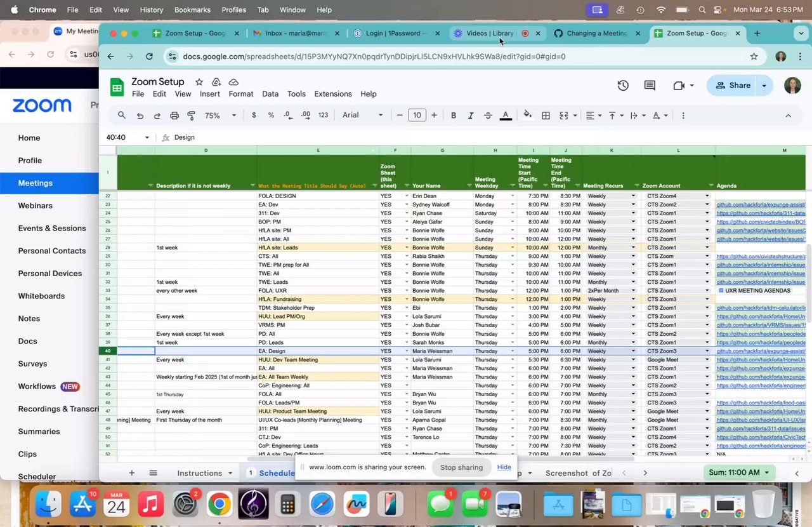Click the Meet camera icon

tap(679, 85)
